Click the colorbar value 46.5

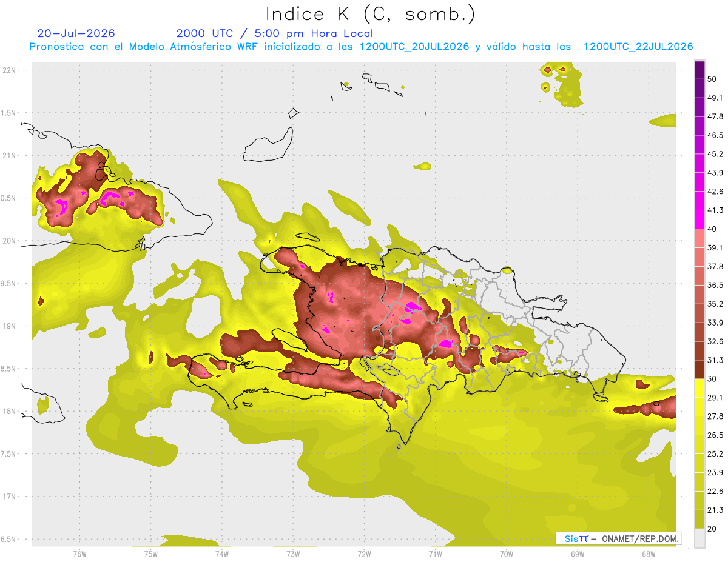tap(716, 135)
